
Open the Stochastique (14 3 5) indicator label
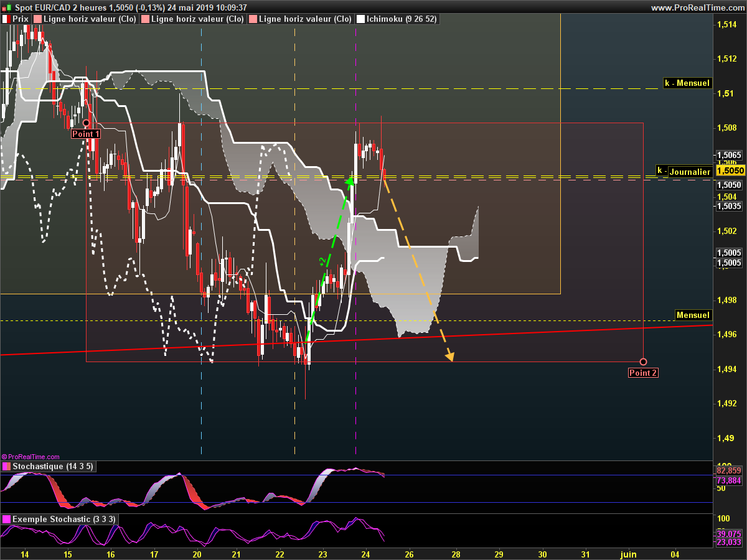53,466
